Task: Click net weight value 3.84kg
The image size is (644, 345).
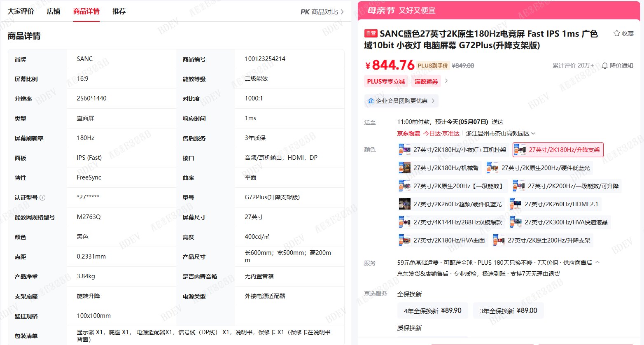Action: pos(86,276)
